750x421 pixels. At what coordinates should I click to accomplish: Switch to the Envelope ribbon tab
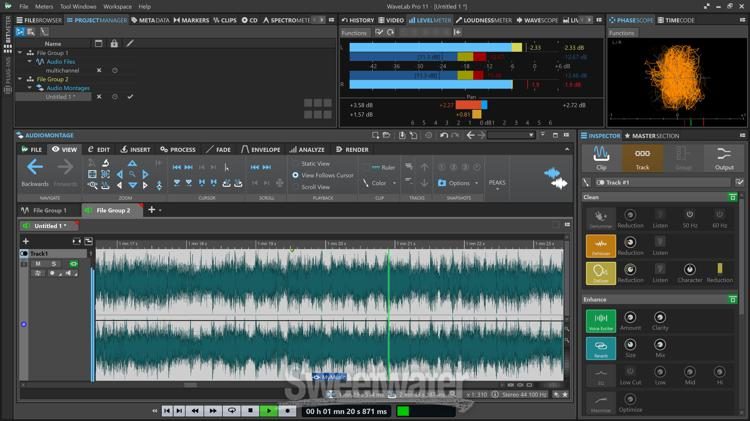260,150
